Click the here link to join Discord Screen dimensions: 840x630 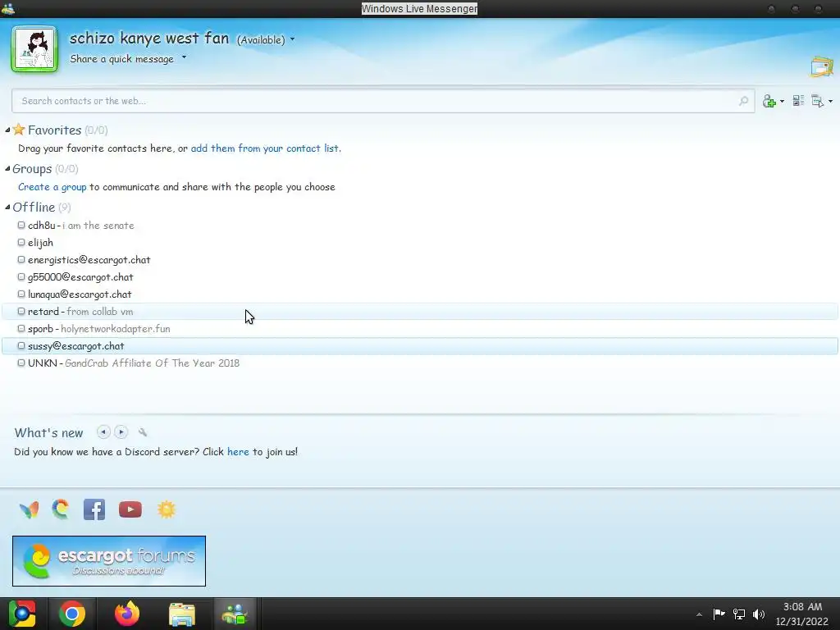point(238,452)
